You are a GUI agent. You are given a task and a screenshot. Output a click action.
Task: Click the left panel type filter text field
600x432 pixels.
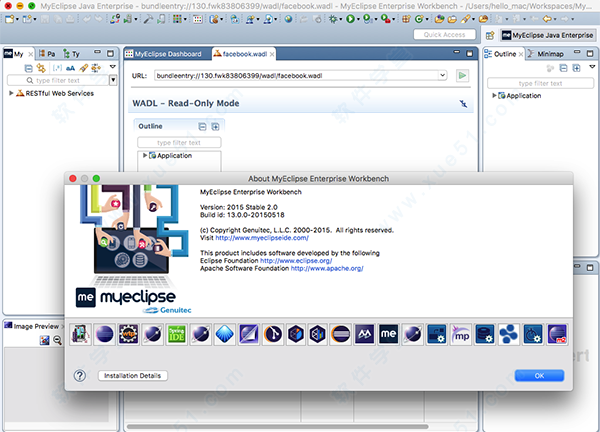pyautogui.click(x=58, y=80)
